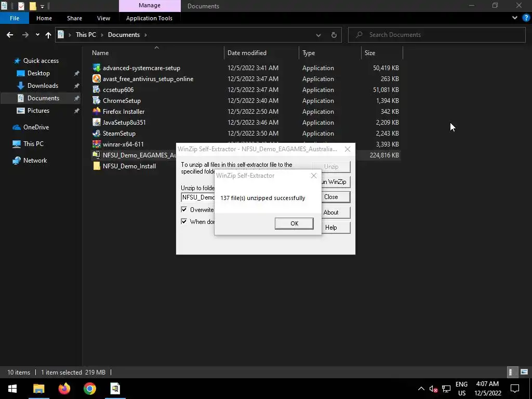532x399 pixels.
Task: Expand the chevron after Documents in breadcrumb
Action: [145, 35]
